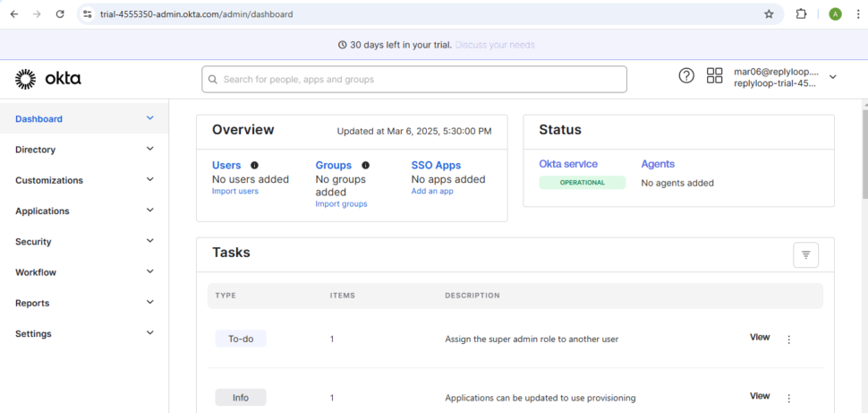Screen dimensions: 868x413
Task: Click the browser forward arrow
Action: pyautogui.click(x=37, y=14)
